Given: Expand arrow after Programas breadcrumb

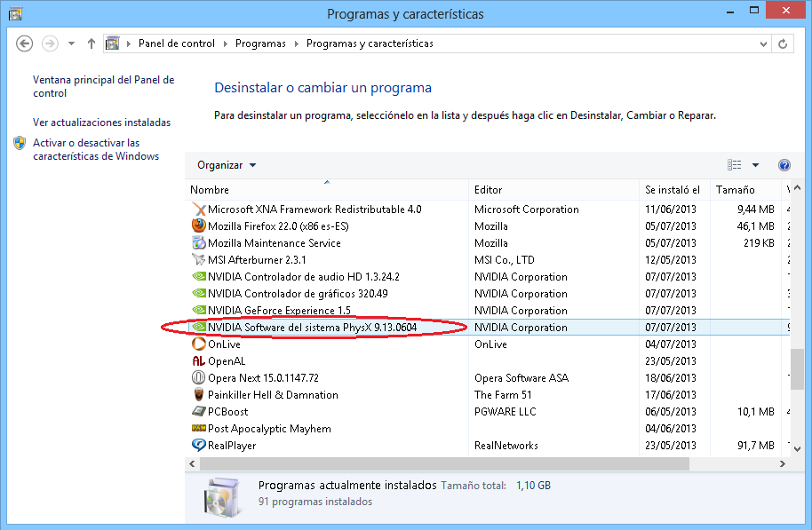Looking at the screenshot, I should (296, 44).
